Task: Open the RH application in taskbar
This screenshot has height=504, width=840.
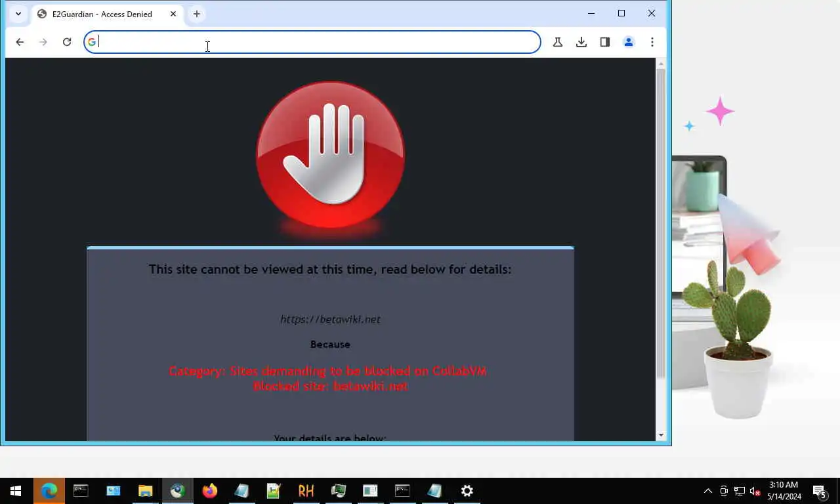Action: click(x=306, y=491)
